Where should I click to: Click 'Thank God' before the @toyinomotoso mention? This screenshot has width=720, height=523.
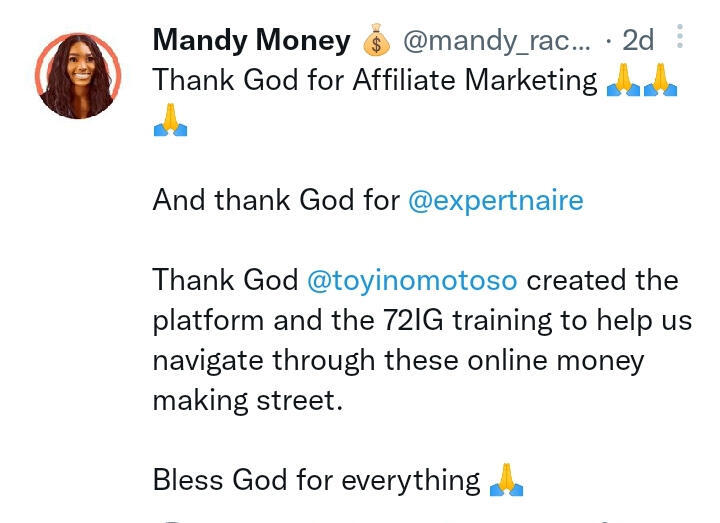(225, 280)
